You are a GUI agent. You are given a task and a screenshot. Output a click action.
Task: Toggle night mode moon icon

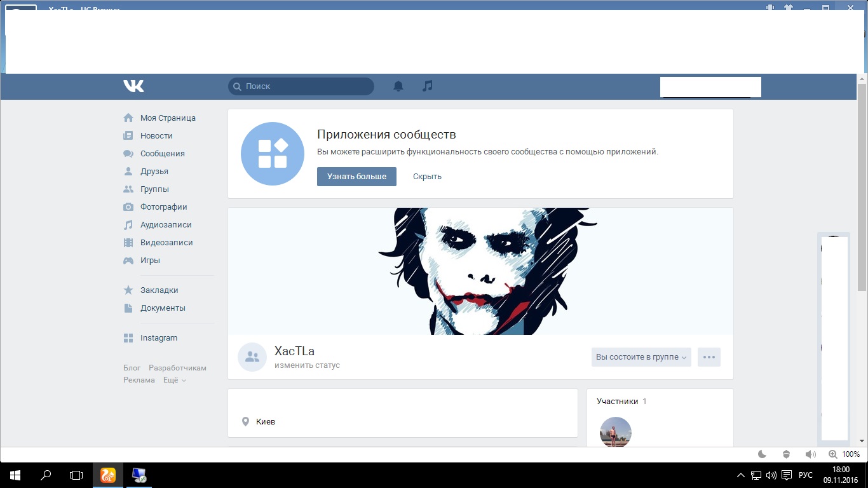[763, 454]
